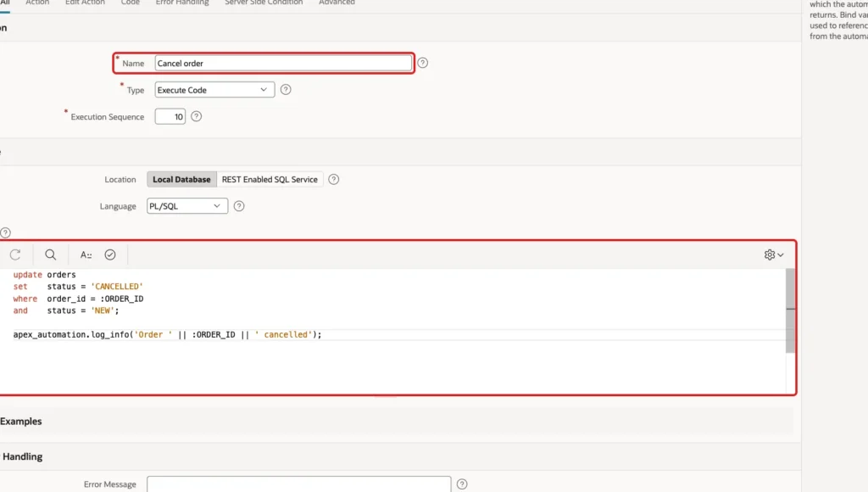Click the 'update orders' code line
Screen dimensions: 868x492
pos(44,275)
